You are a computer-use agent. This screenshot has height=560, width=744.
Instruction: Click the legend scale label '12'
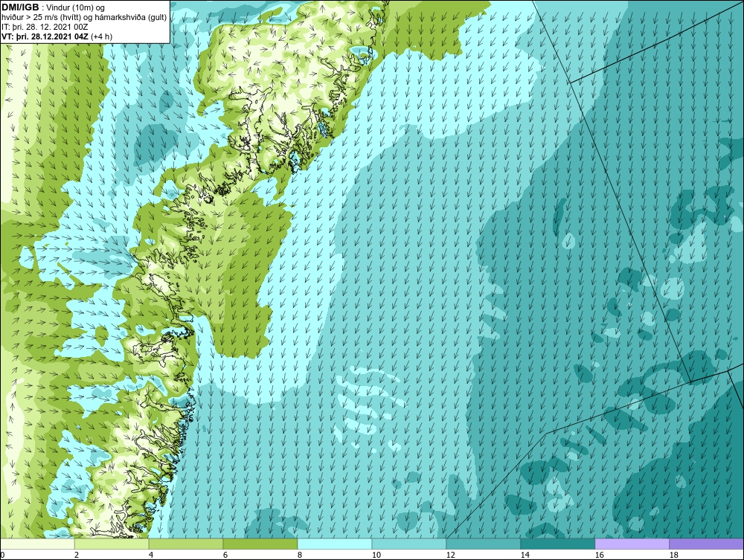[451, 555]
